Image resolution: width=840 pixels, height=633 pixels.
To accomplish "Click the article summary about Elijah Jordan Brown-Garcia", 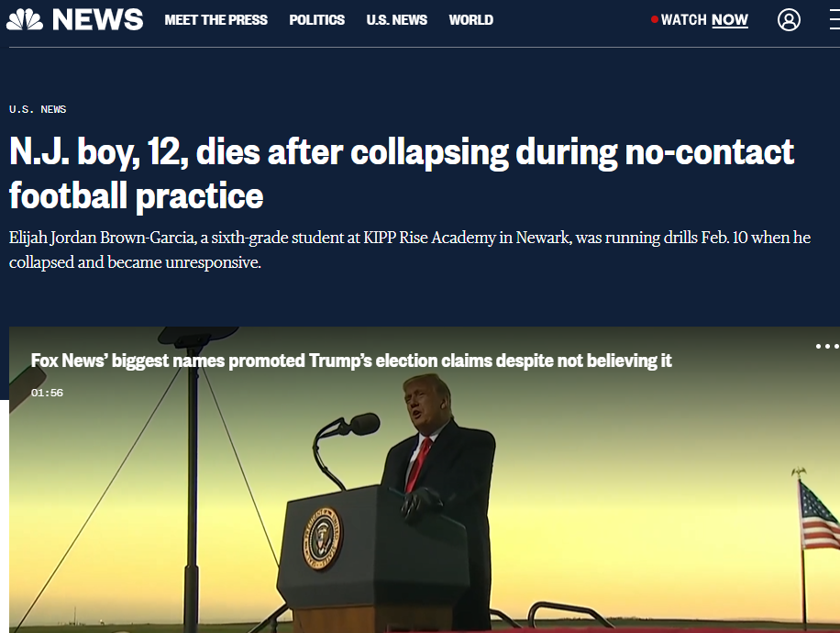I will point(410,250).
